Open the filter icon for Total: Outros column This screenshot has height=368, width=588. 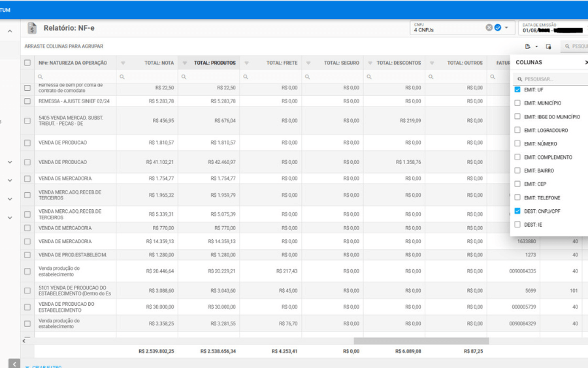click(432, 63)
